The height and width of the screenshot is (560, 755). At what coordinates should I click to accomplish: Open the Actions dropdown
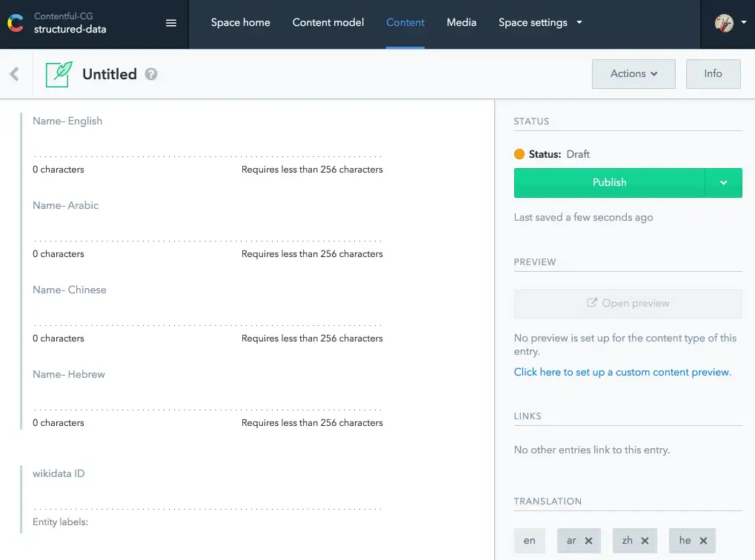pos(633,73)
